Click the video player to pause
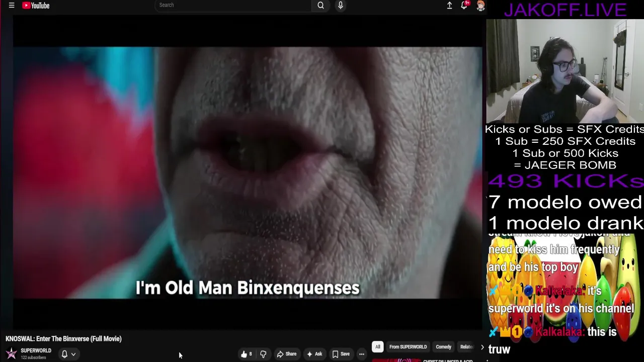The image size is (644, 362). tap(248, 172)
